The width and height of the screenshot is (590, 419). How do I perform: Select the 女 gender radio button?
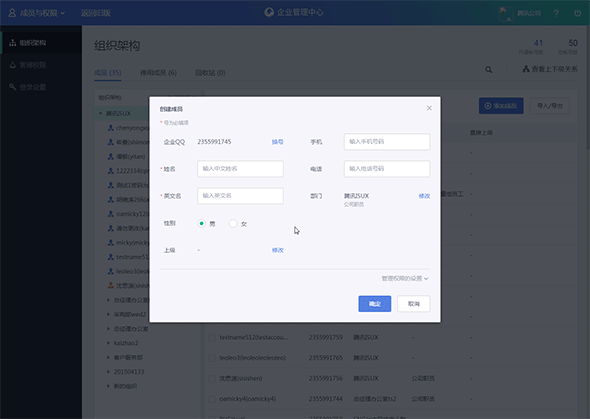click(233, 223)
